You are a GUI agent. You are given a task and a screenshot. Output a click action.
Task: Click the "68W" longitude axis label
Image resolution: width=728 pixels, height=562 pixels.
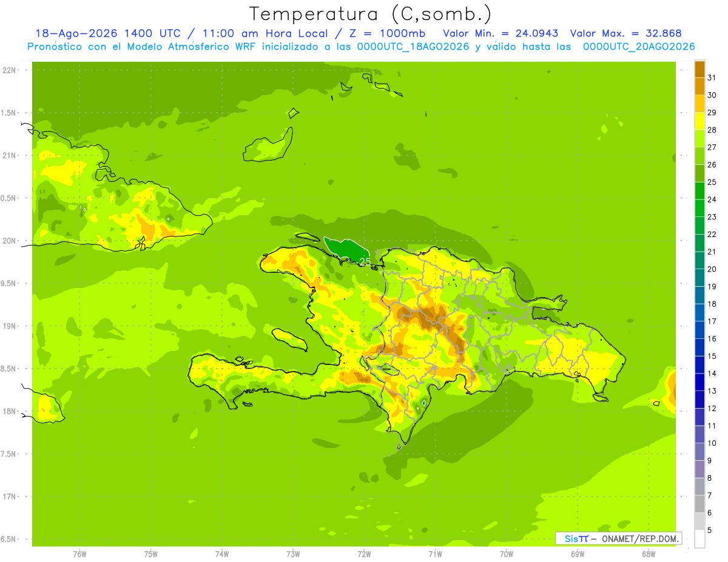click(649, 554)
